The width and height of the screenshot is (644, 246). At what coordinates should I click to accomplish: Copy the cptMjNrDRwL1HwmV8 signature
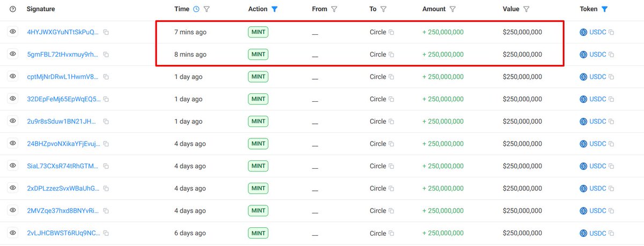[106, 77]
